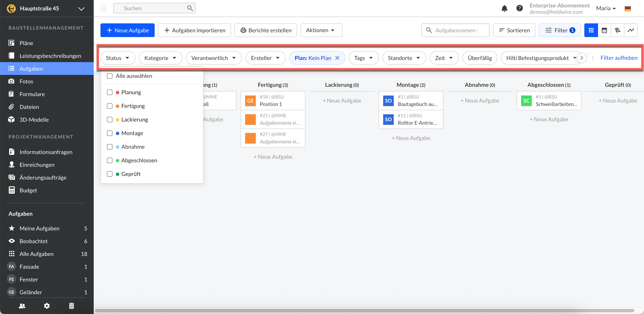Enable Alle auswählen checkbox
The image size is (644, 314).
coord(109,76)
